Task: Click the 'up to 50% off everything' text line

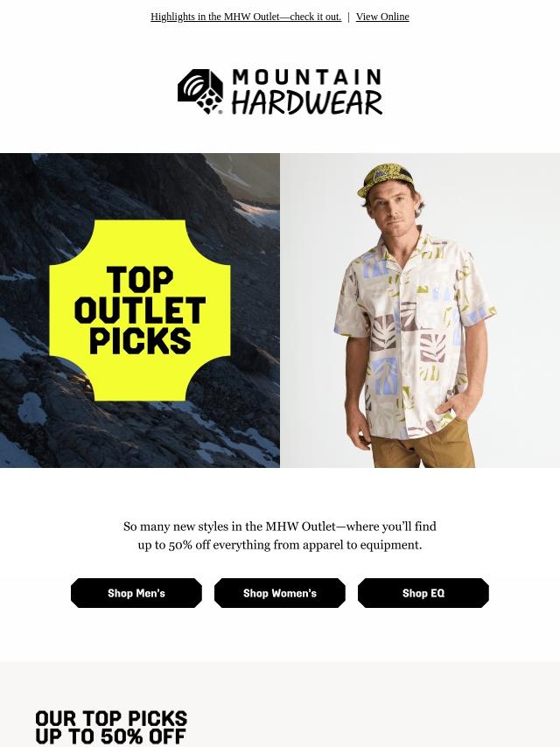Action: (x=280, y=545)
